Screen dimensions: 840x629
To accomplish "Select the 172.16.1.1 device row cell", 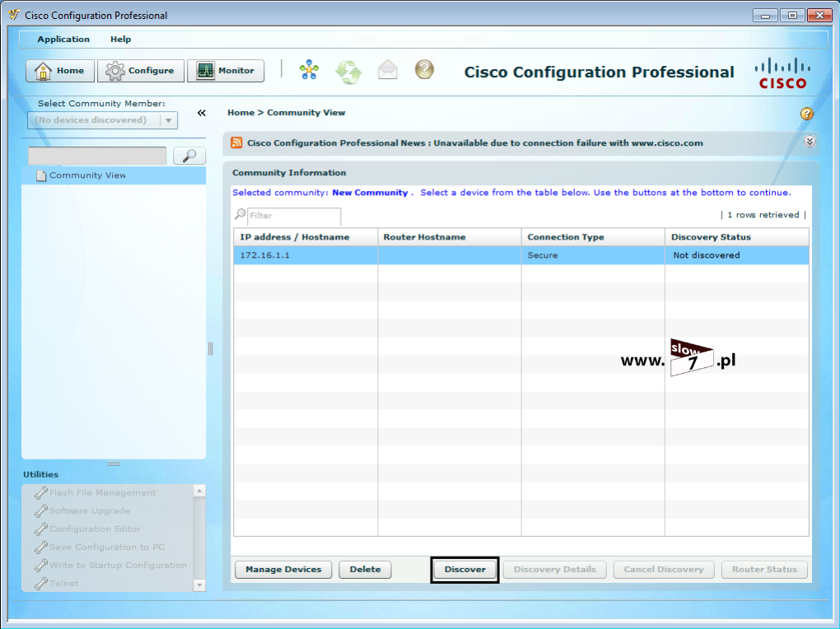I will [x=306, y=255].
